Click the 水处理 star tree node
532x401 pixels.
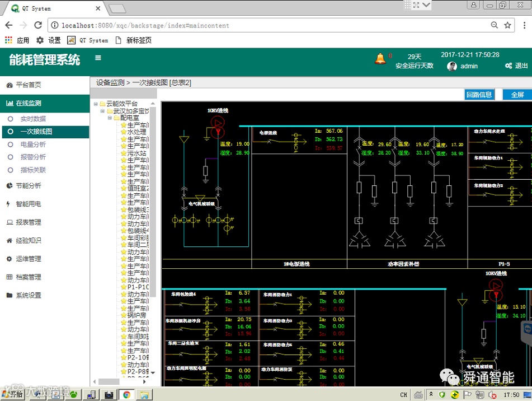tap(136, 132)
